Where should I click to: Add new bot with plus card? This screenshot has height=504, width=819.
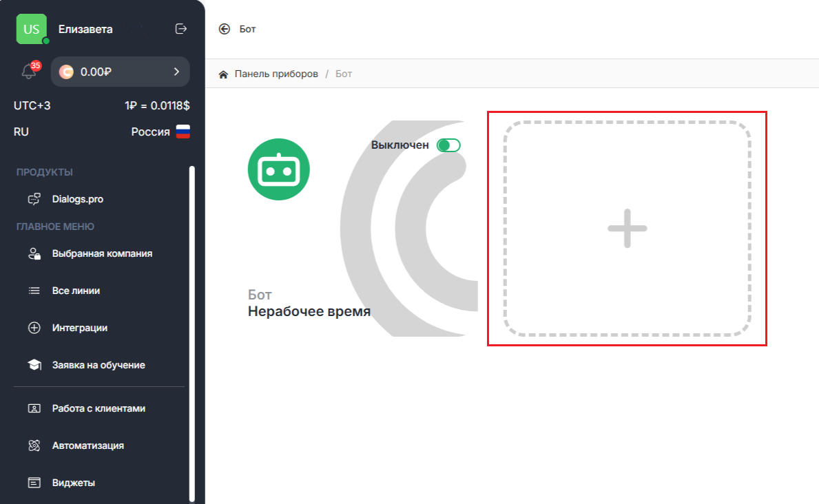click(x=627, y=229)
